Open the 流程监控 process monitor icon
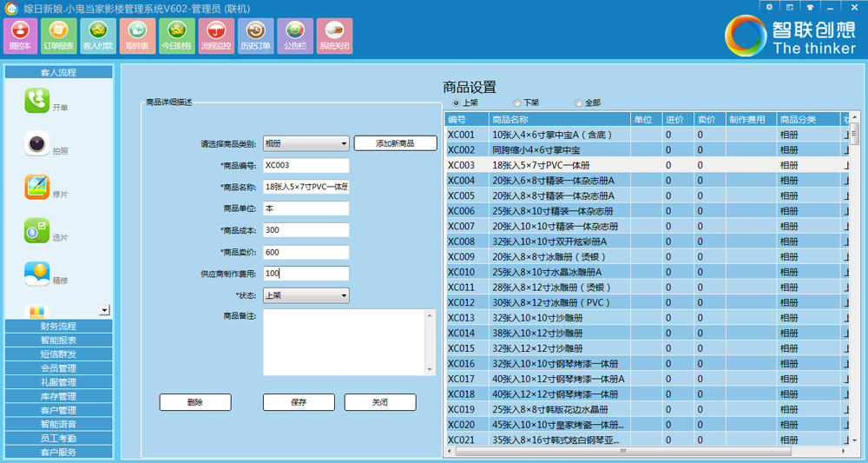The height and width of the screenshot is (463, 868). (216, 36)
